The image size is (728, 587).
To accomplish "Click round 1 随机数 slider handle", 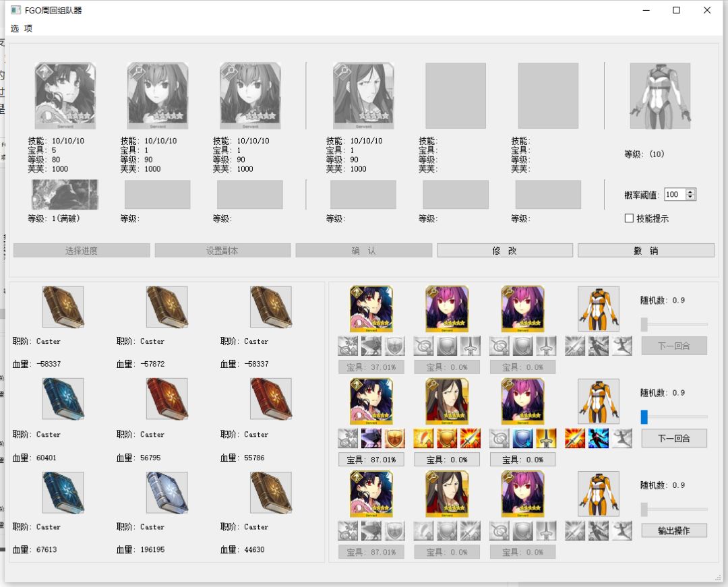I will pyautogui.click(x=644, y=324).
